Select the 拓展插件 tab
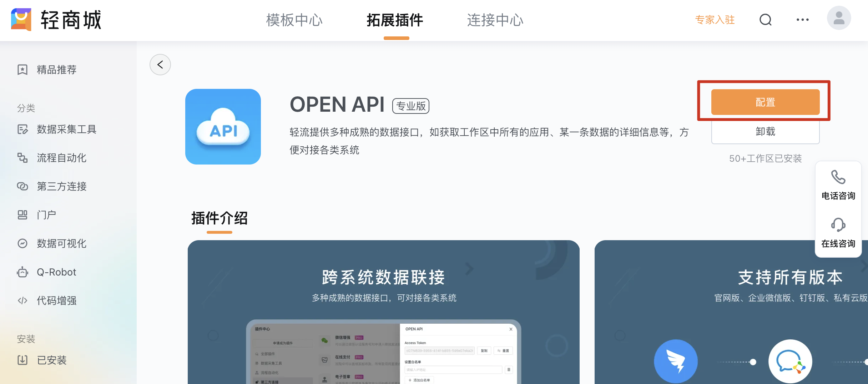The width and height of the screenshot is (868, 384). 395,20
